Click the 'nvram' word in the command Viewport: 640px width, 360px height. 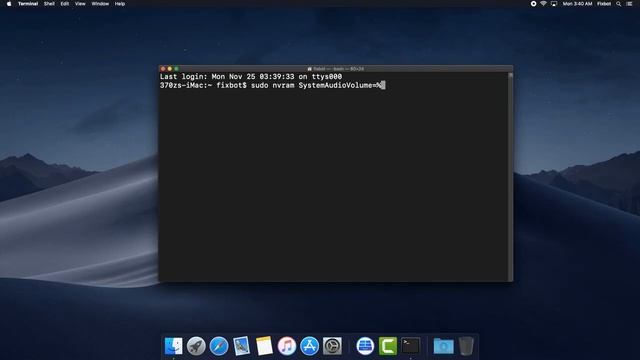[x=283, y=85]
